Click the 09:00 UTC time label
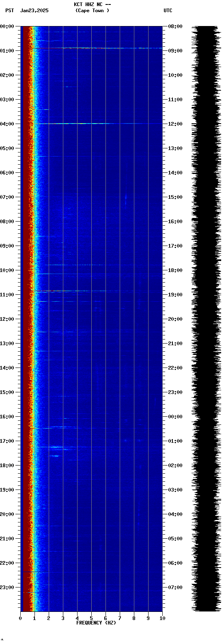Viewport: 224px width, 644px height. (175, 51)
